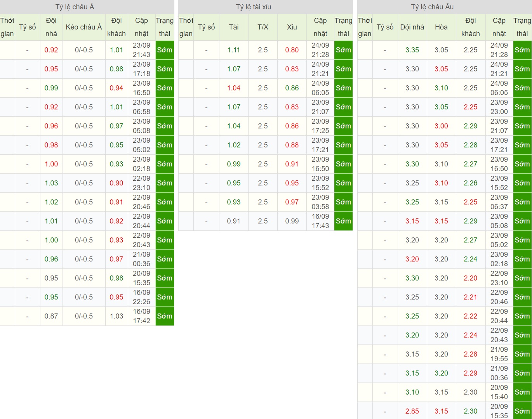
Task: Click Xỉu odds 0.88 in the over/under table
Action: coord(292,145)
